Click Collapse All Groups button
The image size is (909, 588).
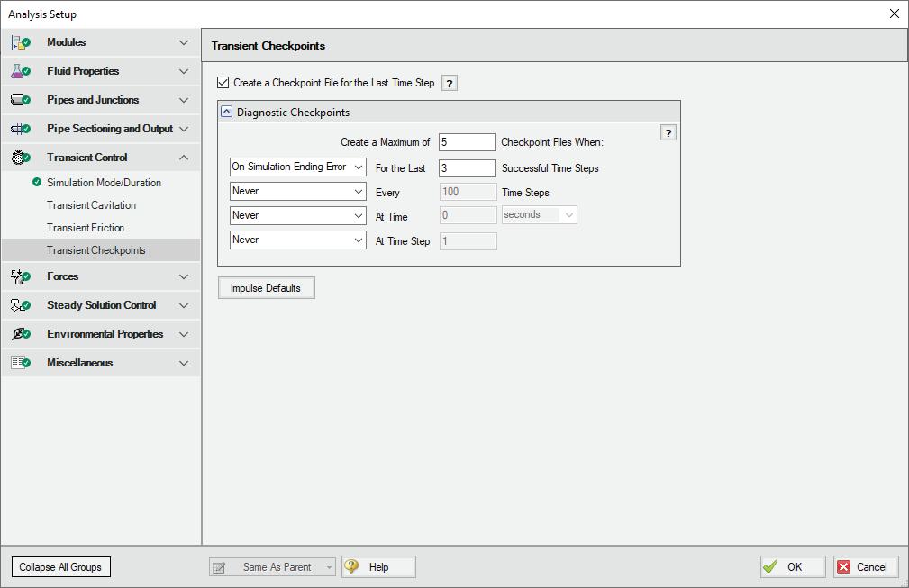61,566
